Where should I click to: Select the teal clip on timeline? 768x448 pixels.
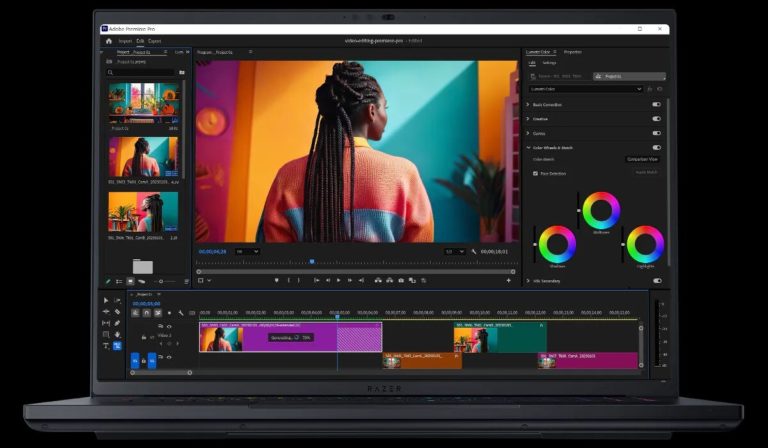[500, 337]
